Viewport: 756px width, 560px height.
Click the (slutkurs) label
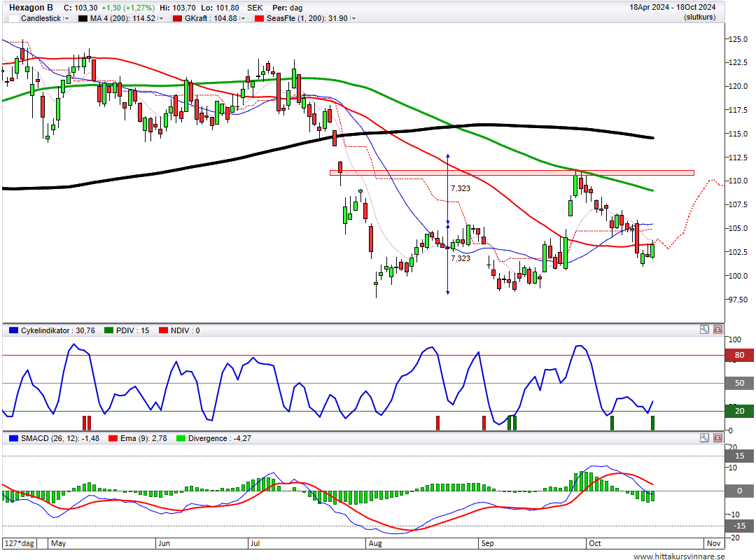coord(699,17)
